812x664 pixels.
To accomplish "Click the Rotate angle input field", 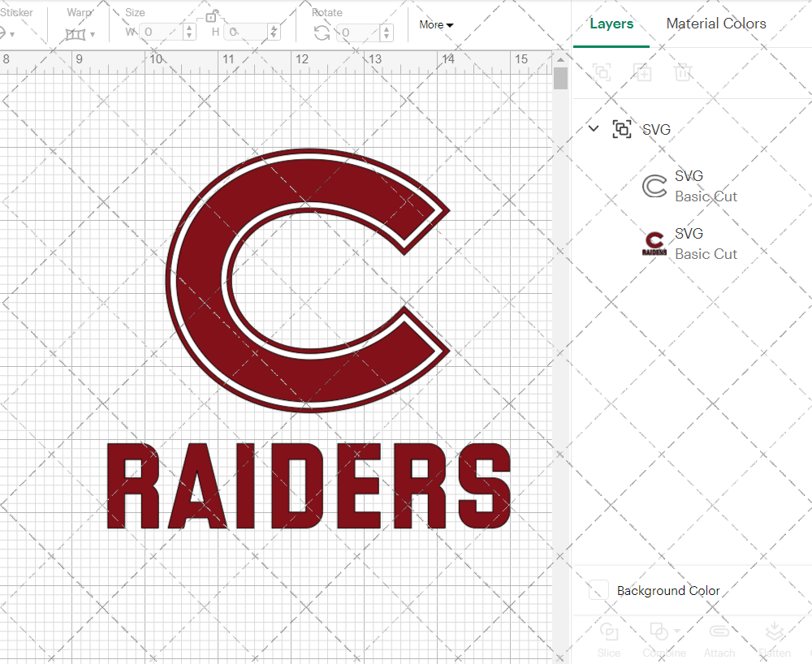I will pyautogui.click(x=359, y=32).
